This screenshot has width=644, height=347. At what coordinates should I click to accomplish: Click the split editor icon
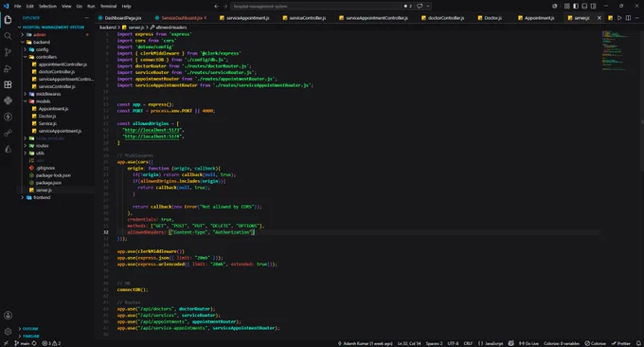pos(628,18)
